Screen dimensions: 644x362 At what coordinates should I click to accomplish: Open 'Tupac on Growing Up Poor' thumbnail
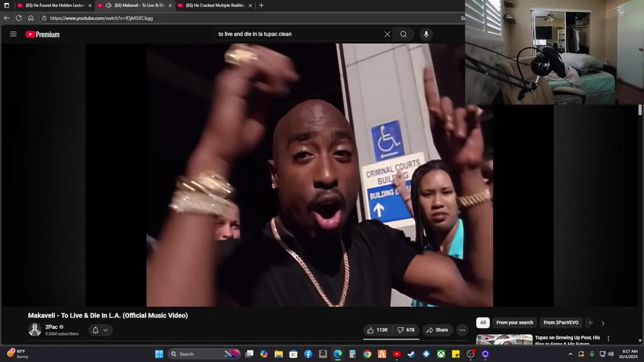(x=504, y=339)
